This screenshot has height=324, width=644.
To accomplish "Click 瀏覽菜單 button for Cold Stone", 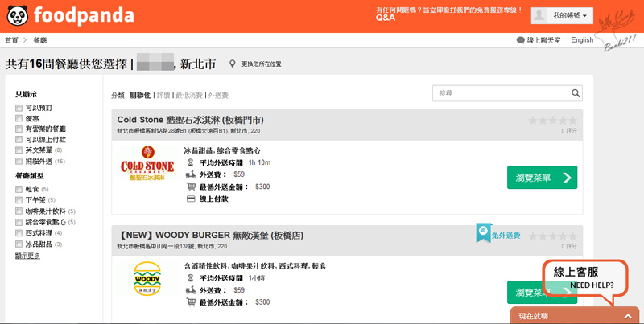I will 542,177.
